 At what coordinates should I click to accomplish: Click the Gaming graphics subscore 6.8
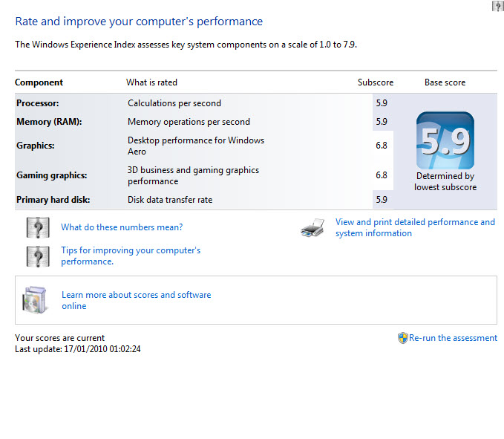pos(382,175)
